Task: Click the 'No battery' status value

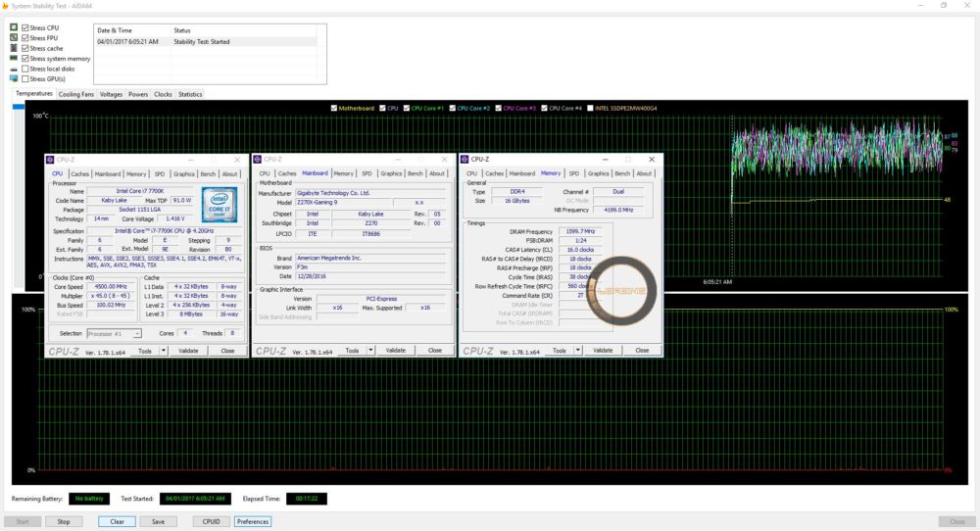Action: click(x=89, y=499)
